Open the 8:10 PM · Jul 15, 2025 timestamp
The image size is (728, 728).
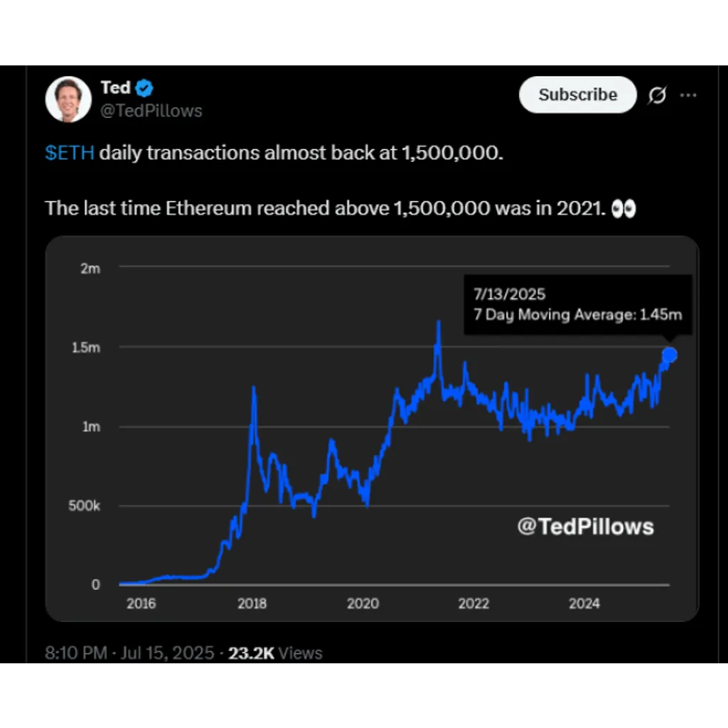tap(129, 653)
